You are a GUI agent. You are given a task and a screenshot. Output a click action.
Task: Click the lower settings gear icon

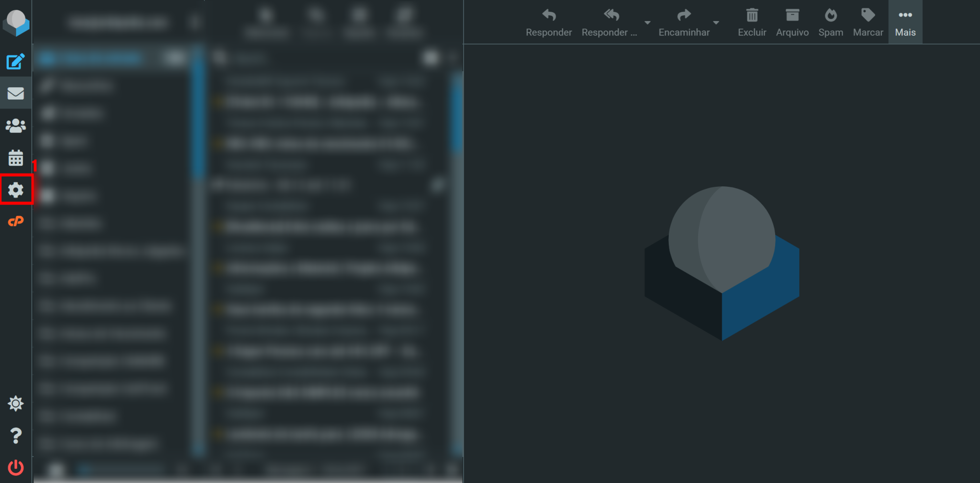[16, 403]
